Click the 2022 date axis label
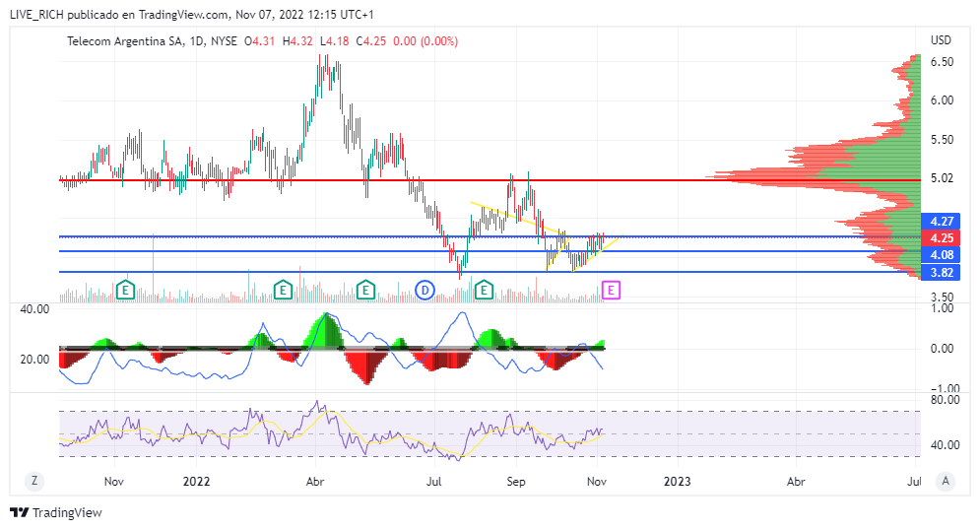 pos(196,482)
